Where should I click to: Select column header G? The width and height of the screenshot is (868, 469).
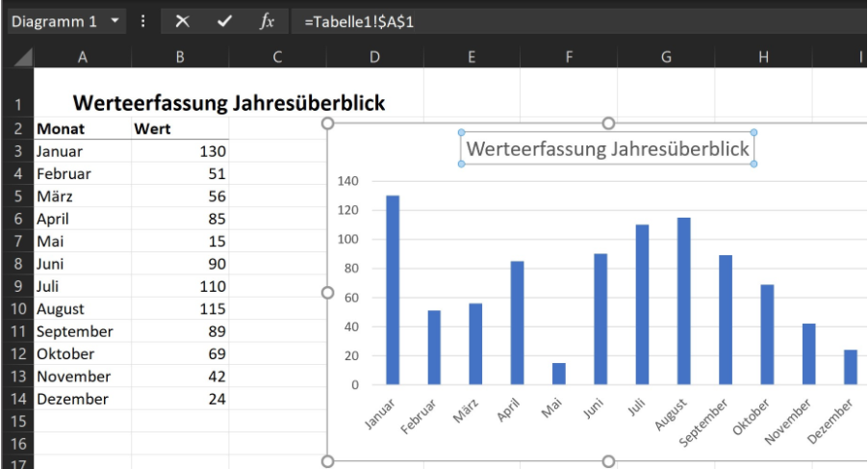coord(666,58)
